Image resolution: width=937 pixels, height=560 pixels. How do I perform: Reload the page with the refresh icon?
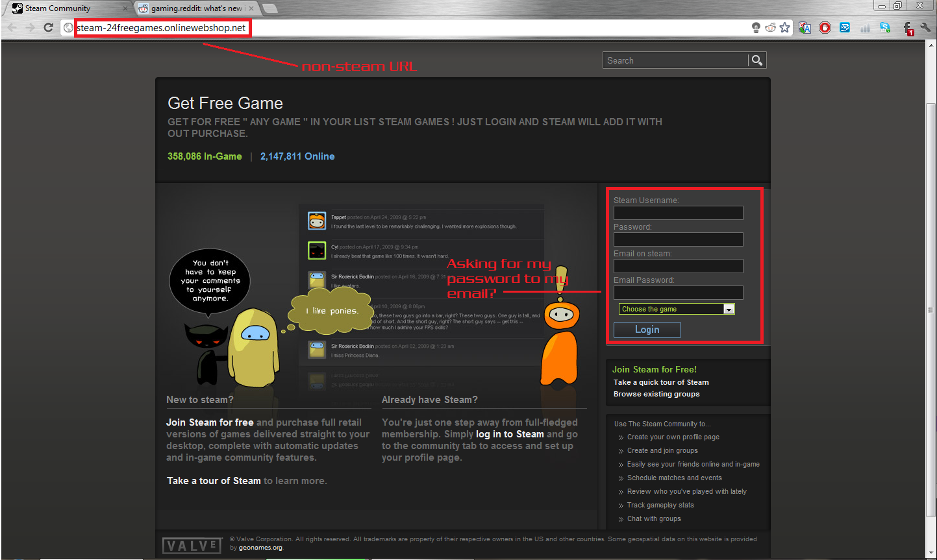(x=48, y=27)
